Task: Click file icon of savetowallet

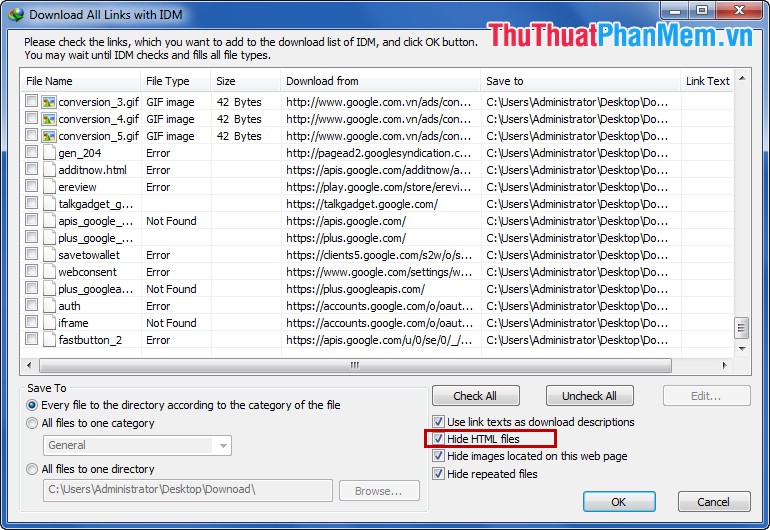Action: pos(49,255)
